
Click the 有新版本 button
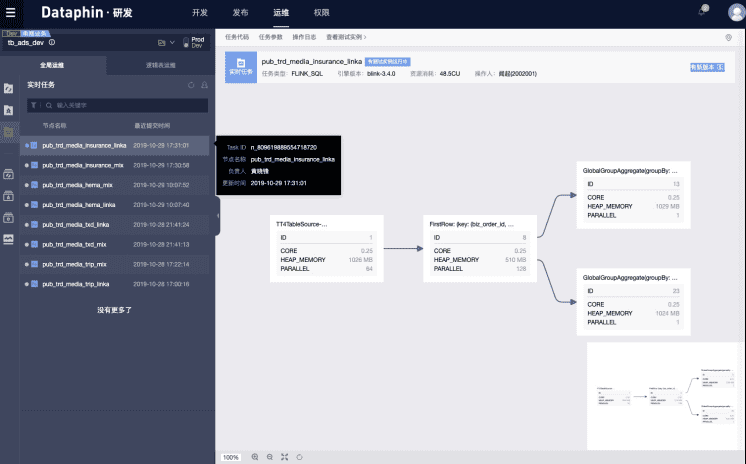[x=707, y=67]
